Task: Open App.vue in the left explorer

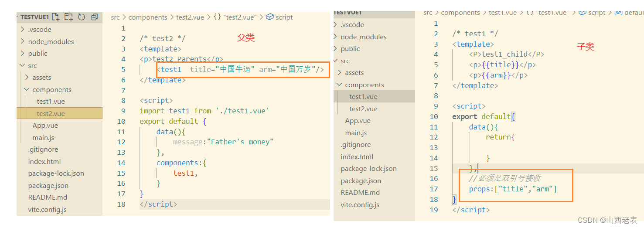Action: pyautogui.click(x=45, y=126)
